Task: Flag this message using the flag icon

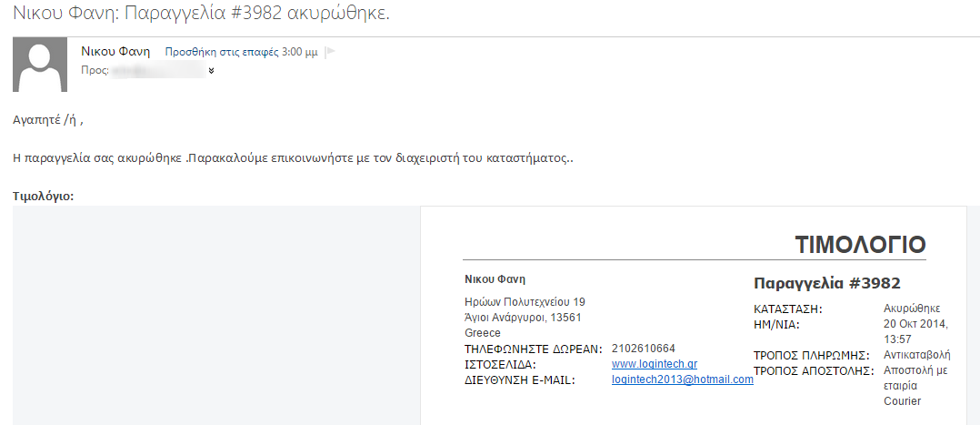Action: [330, 53]
